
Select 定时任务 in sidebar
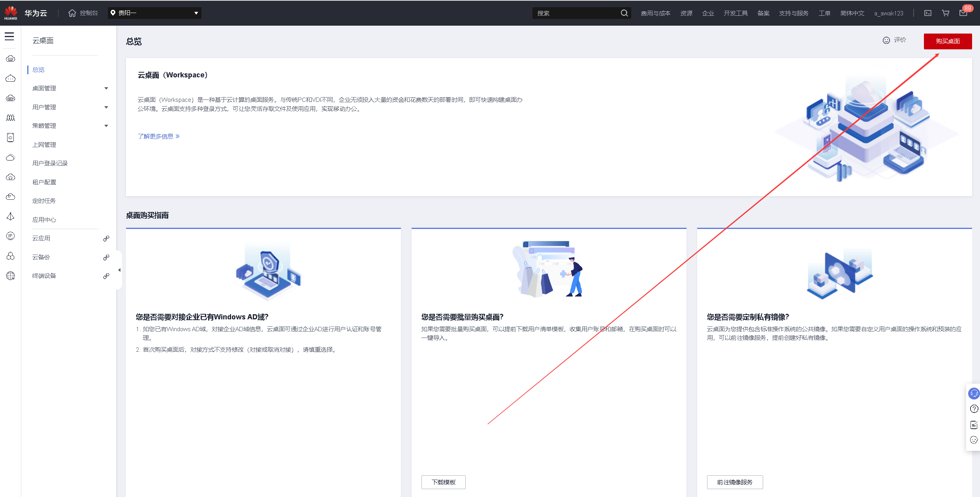coord(44,201)
